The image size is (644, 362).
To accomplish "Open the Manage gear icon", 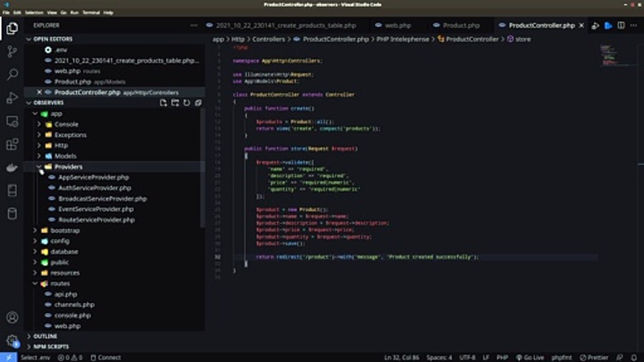I will point(12,340).
